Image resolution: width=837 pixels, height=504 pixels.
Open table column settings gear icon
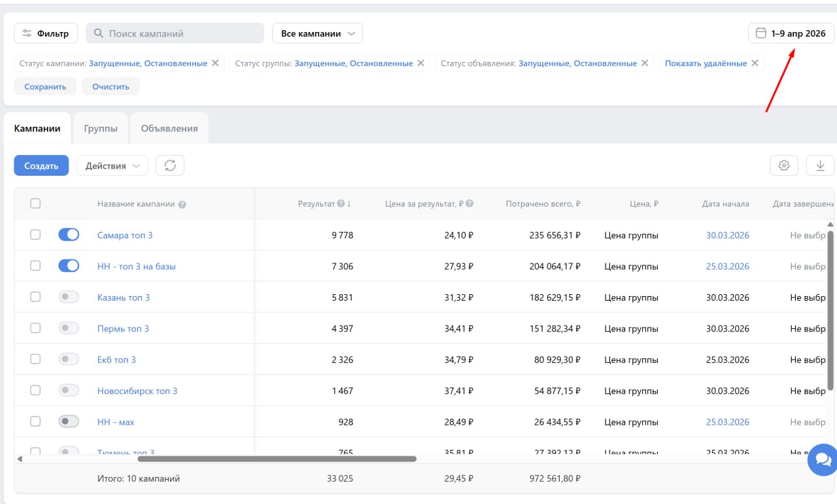click(x=784, y=165)
